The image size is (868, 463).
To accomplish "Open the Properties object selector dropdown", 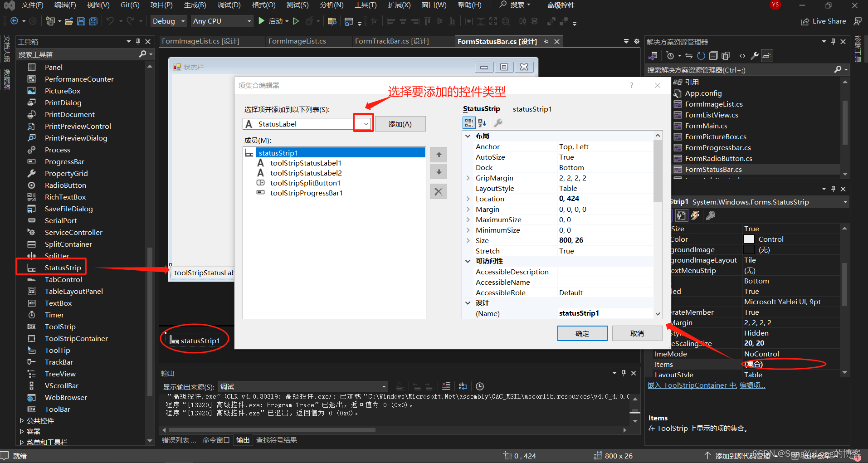I will tap(845, 202).
